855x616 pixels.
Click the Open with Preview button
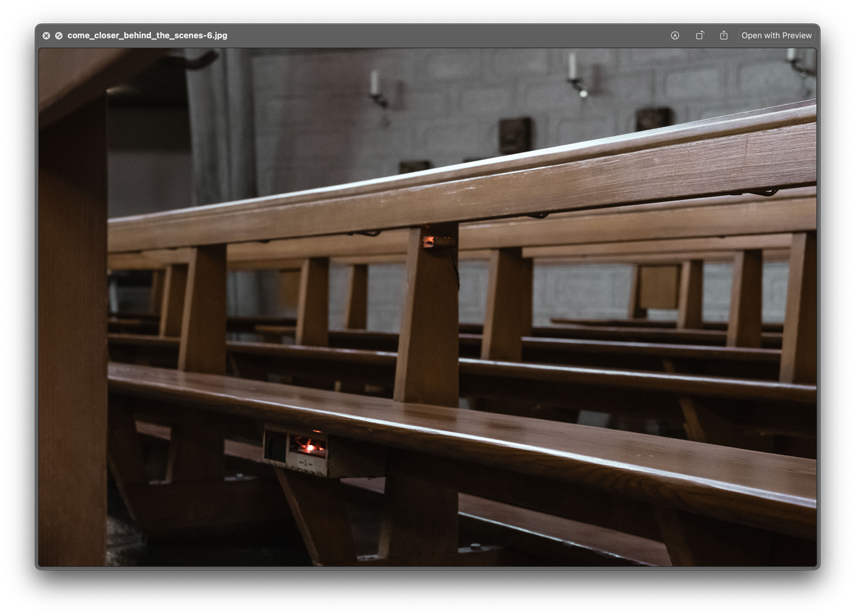[776, 35]
